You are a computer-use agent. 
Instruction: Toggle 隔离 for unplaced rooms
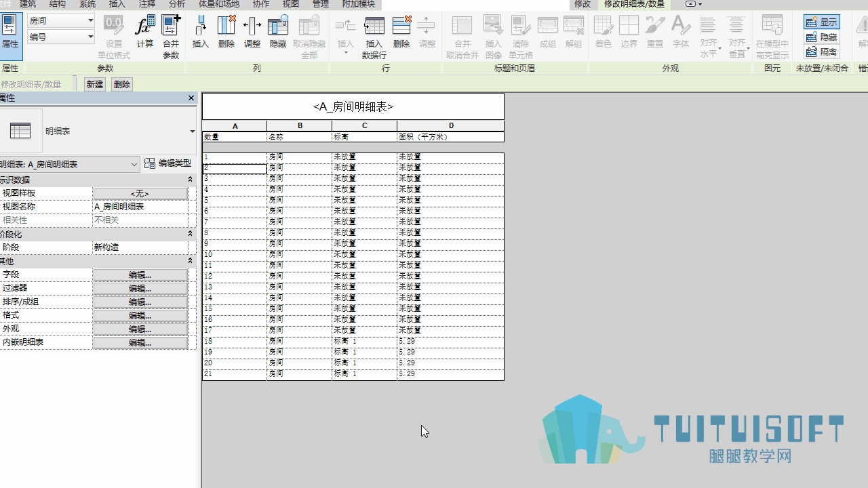tap(822, 52)
